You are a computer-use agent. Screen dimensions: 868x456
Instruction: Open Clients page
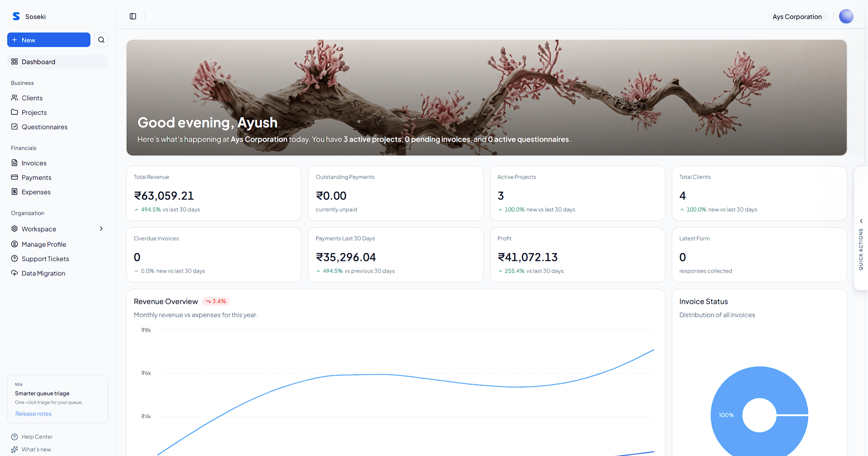point(58,98)
